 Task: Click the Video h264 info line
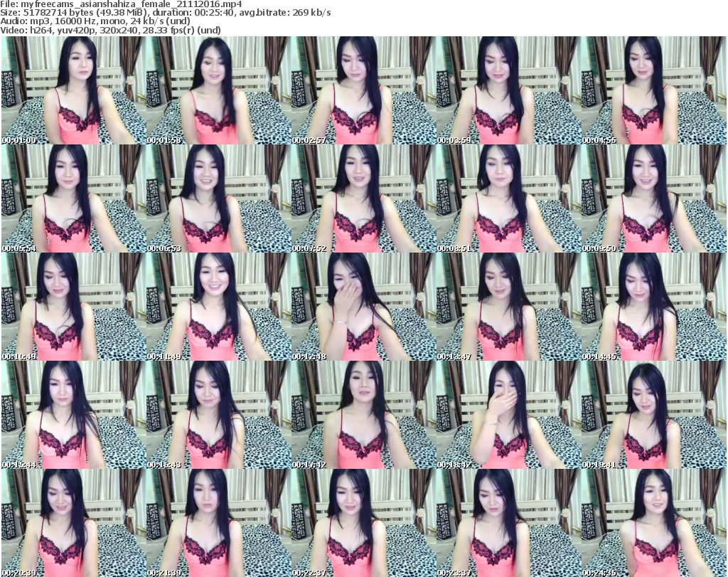click(110, 30)
